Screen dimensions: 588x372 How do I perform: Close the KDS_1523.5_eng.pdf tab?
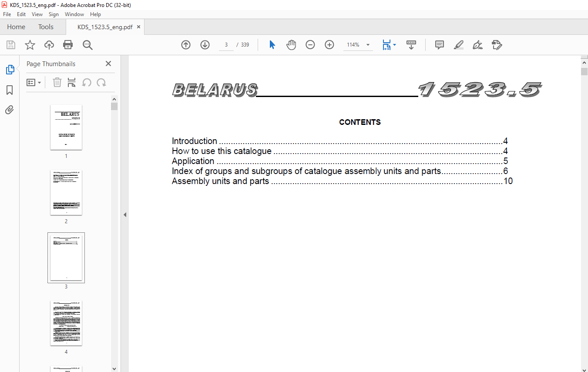[x=139, y=27]
